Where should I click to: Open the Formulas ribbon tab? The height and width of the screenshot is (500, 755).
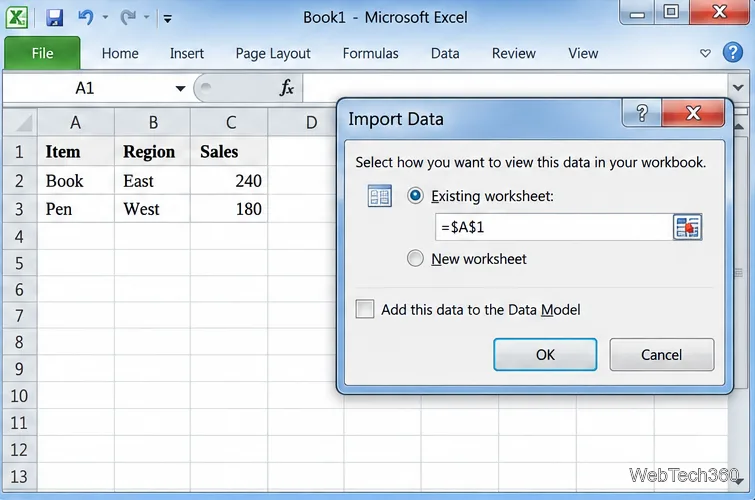370,53
